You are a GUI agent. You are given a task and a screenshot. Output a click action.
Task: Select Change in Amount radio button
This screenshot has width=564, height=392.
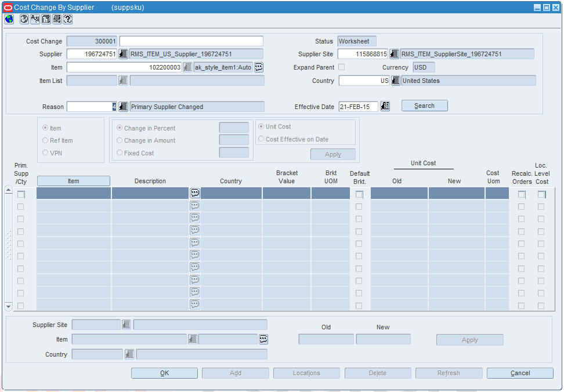coord(120,140)
